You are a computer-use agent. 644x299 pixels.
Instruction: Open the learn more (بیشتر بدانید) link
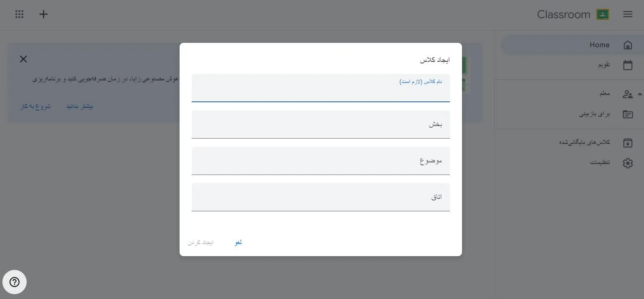[79, 106]
